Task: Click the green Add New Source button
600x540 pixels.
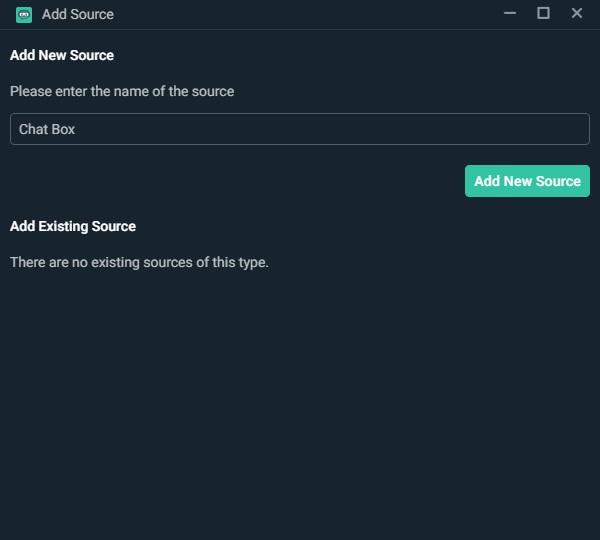Action: click(x=527, y=181)
